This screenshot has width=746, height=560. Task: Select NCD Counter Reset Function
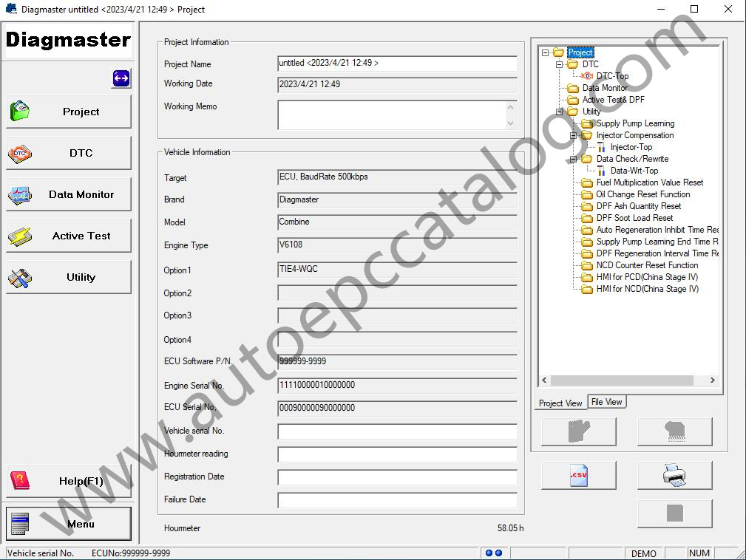pos(647,266)
